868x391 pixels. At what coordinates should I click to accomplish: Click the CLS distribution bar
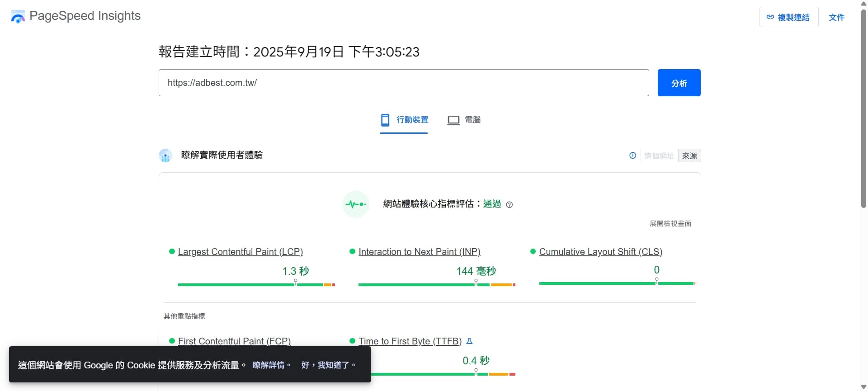618,283
